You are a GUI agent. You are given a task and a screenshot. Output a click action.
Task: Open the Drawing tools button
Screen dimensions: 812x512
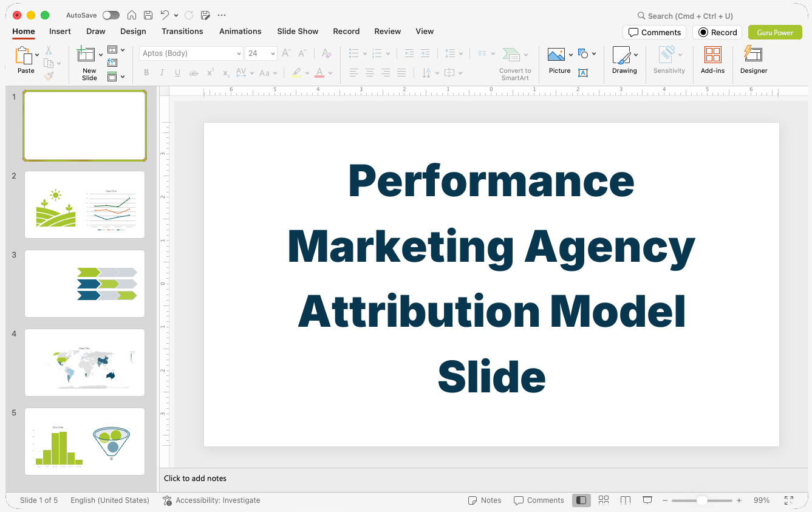click(x=624, y=61)
